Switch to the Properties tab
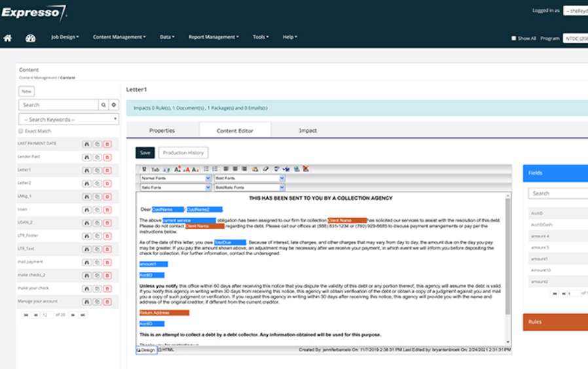 pyautogui.click(x=162, y=130)
